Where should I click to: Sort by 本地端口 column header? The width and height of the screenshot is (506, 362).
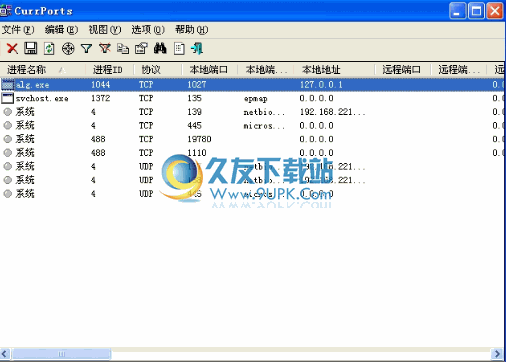[209, 70]
